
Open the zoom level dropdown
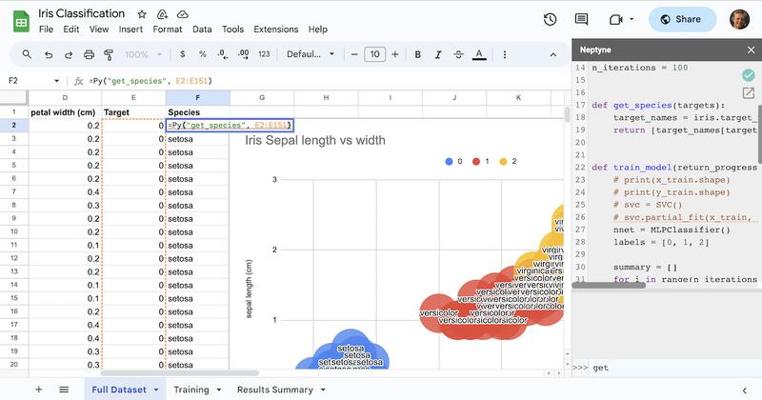click(143, 54)
